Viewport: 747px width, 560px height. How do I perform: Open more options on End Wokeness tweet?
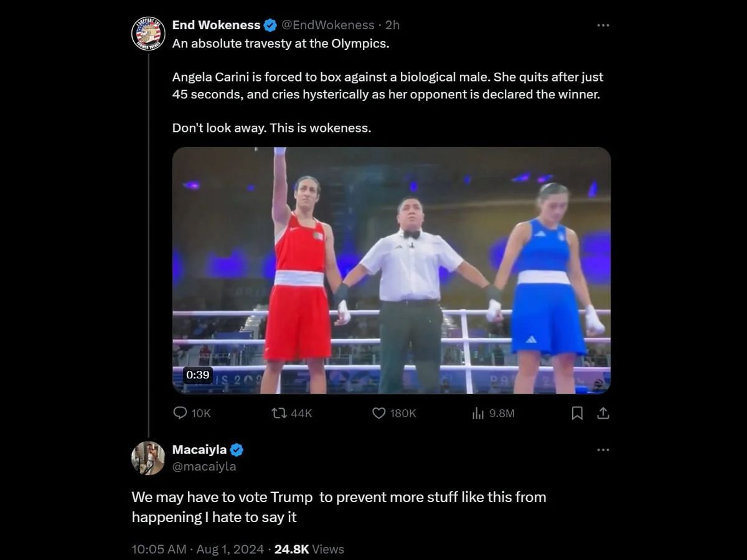click(603, 26)
